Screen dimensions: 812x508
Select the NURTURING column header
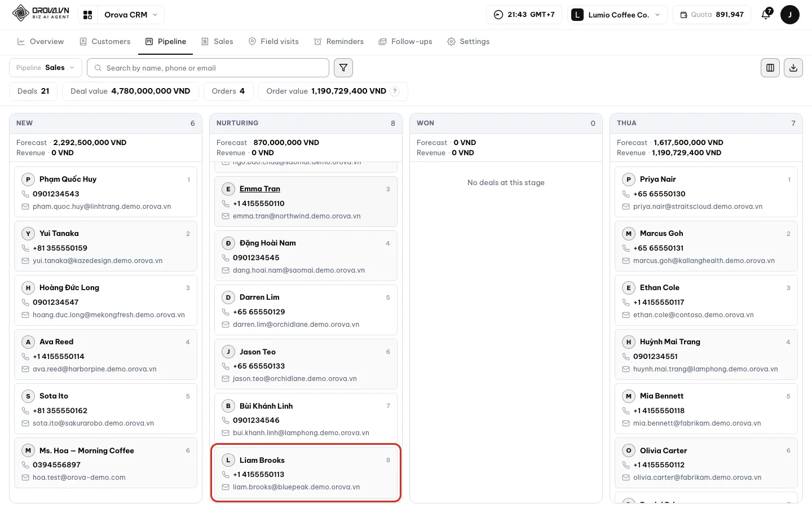(306, 123)
